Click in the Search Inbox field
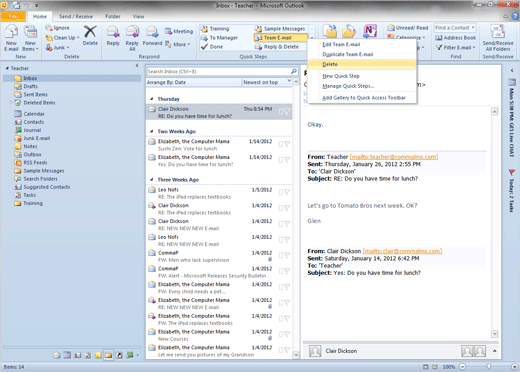The width and height of the screenshot is (520, 372). coord(218,71)
